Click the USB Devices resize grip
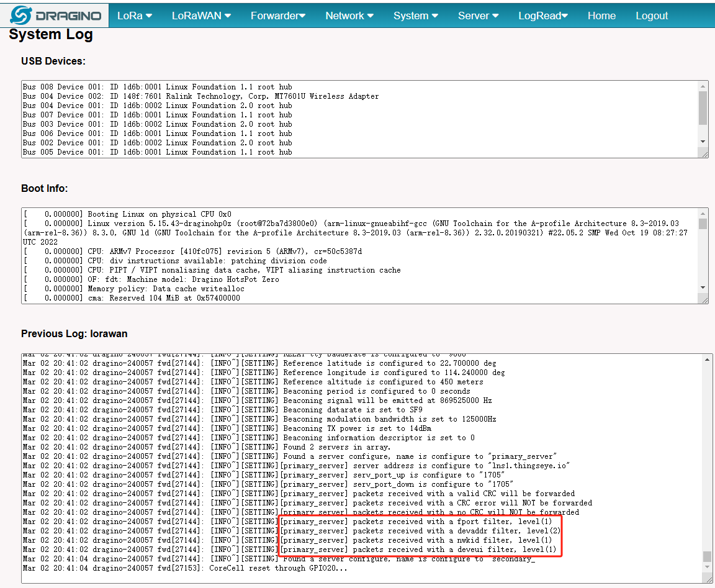715x588 pixels. coord(704,154)
